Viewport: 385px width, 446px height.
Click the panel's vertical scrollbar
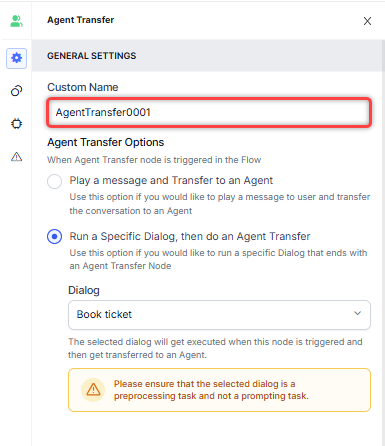[x=383, y=233]
